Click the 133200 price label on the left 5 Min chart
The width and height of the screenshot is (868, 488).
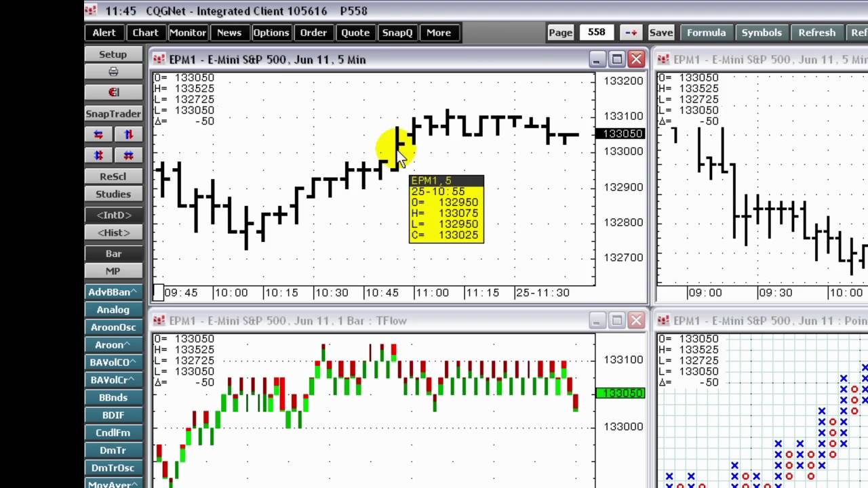tap(623, 81)
